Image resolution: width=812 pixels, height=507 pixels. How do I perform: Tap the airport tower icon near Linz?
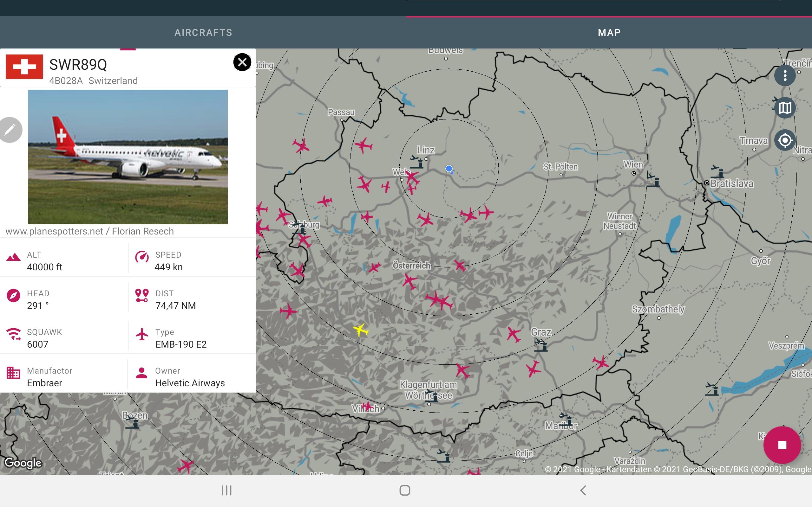[417, 162]
